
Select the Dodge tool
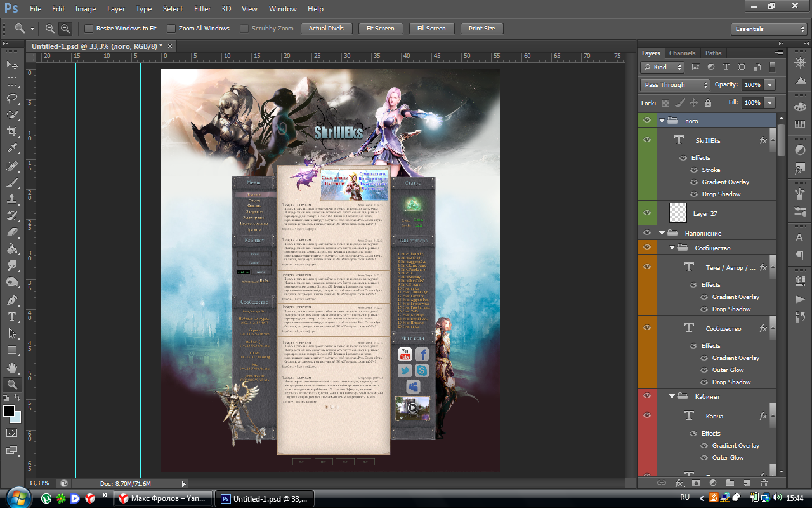[x=12, y=282]
